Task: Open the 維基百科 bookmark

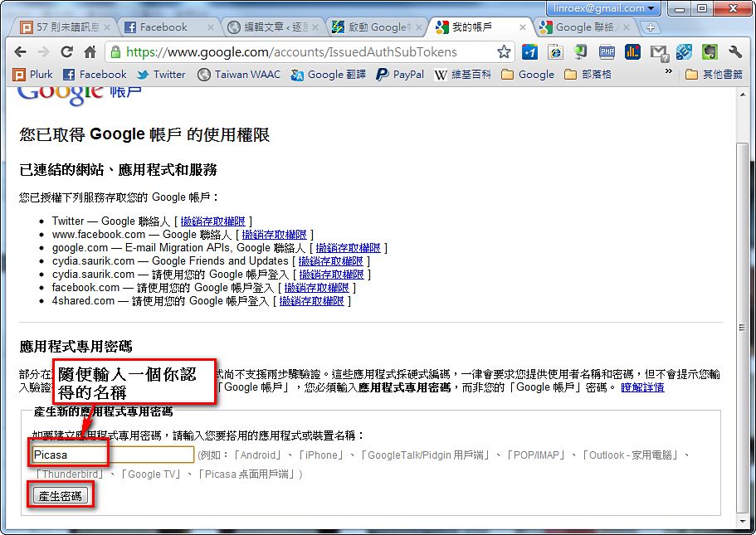Action: (463, 75)
